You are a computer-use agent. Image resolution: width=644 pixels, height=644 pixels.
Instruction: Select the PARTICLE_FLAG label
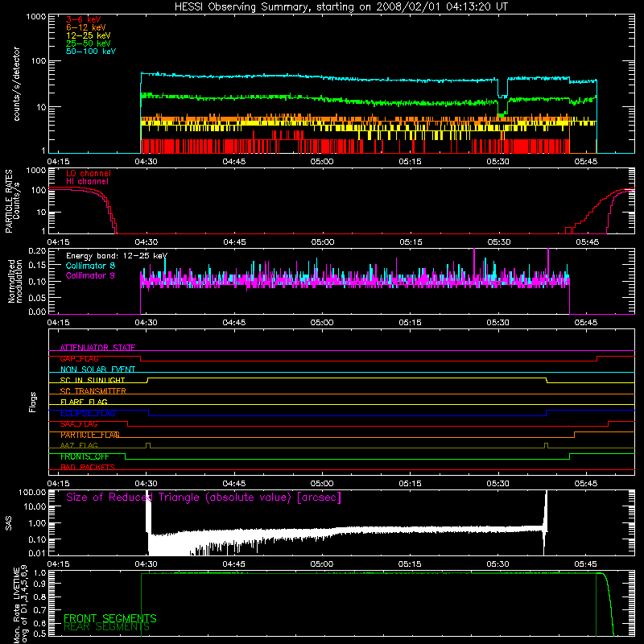(x=90, y=435)
